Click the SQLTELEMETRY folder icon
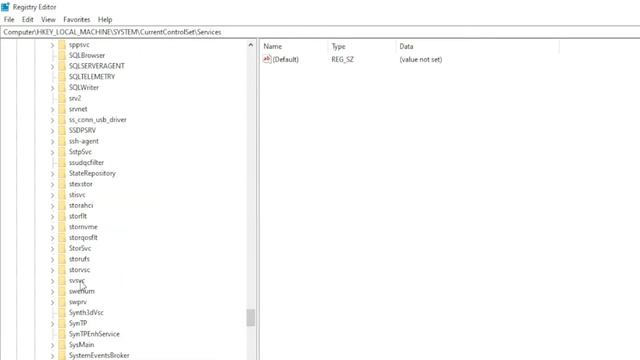This screenshot has height=360, width=640. click(x=62, y=77)
